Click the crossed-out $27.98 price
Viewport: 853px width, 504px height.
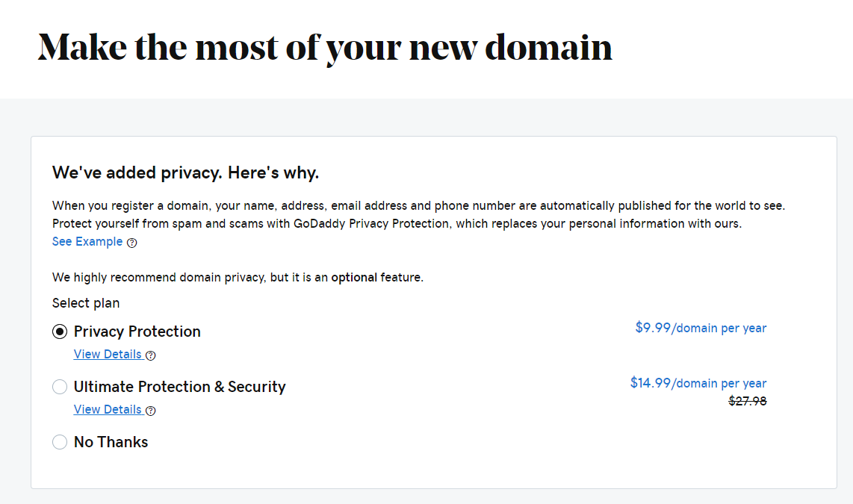(748, 402)
